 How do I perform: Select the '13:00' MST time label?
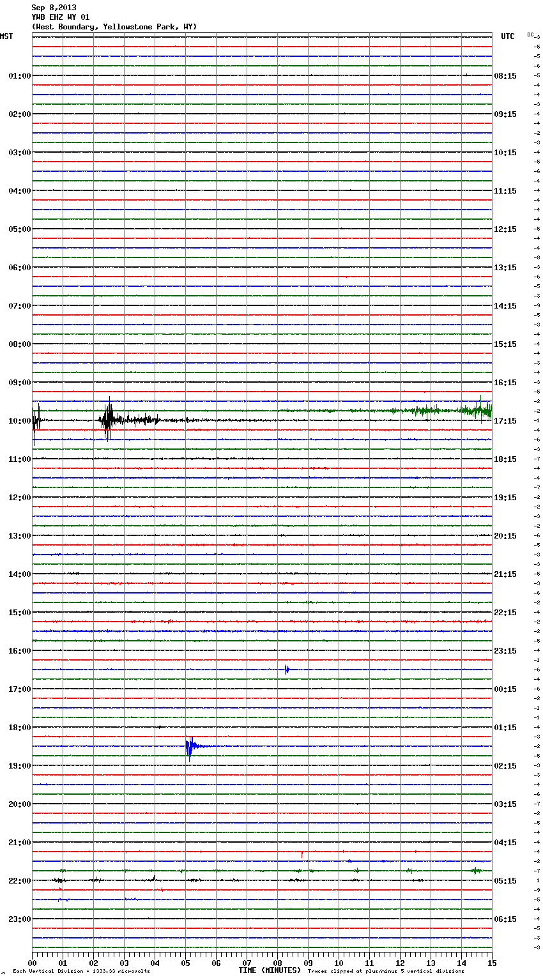tap(19, 536)
